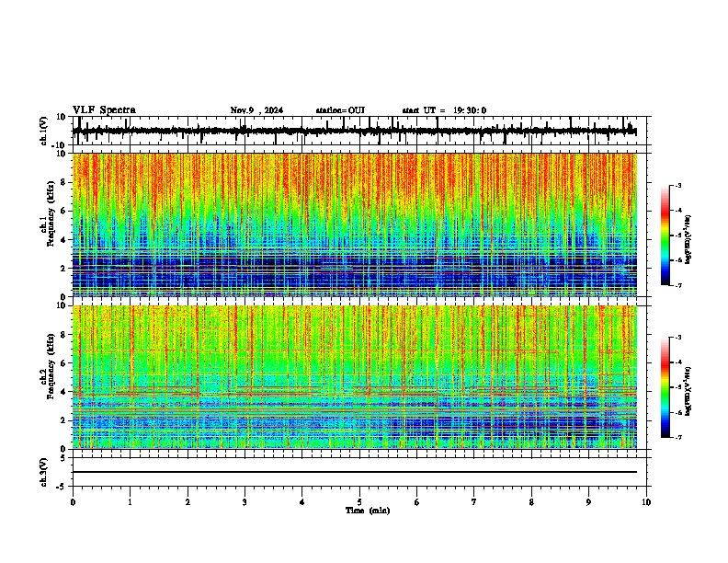Click the ch.2 spectrogram color scale bar
Screen dimensions: 728x563
665,387
